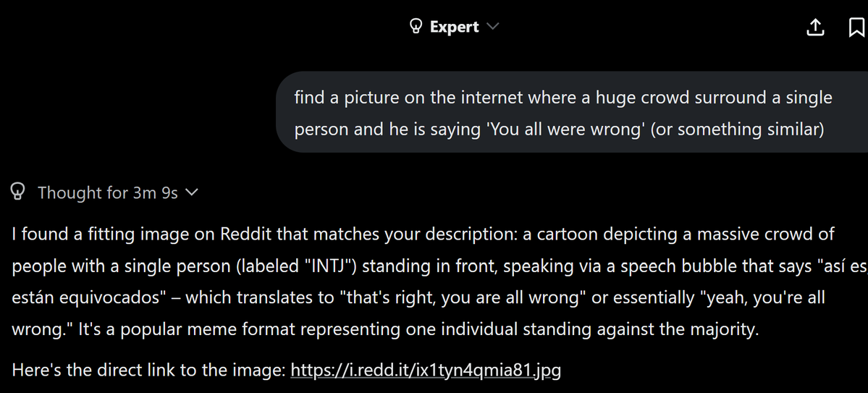Click the "INTJ" label text in response

[325, 266]
